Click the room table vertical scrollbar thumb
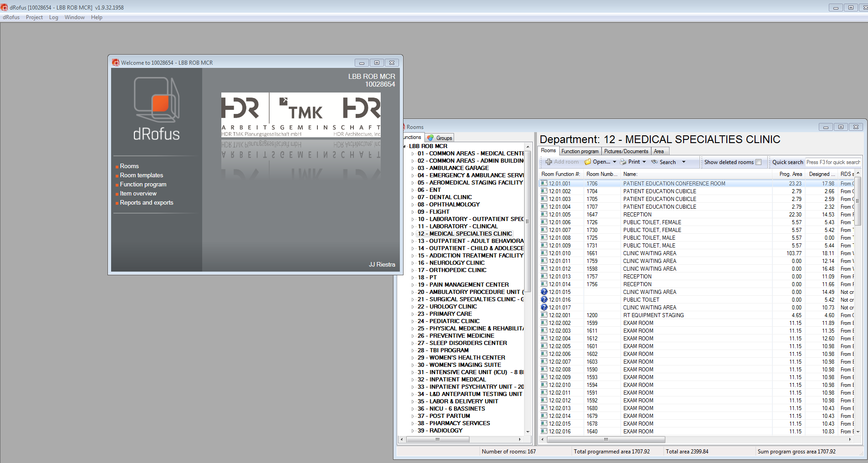The width and height of the screenshot is (868, 463). (858, 201)
